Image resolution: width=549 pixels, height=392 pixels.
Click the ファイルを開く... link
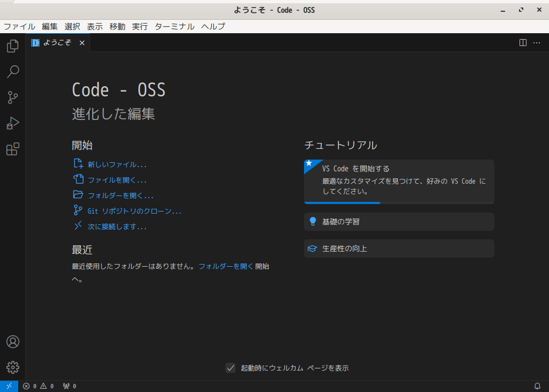110,180
